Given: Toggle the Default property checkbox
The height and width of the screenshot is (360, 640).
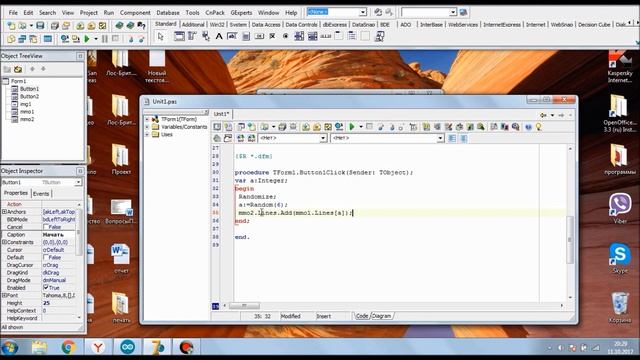Looking at the screenshot, I should [46, 257].
